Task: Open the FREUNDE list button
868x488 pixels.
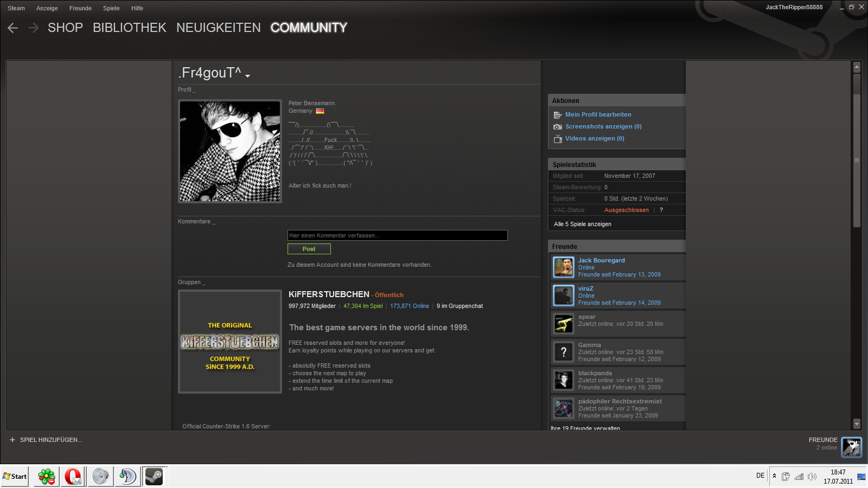Action: tap(823, 440)
